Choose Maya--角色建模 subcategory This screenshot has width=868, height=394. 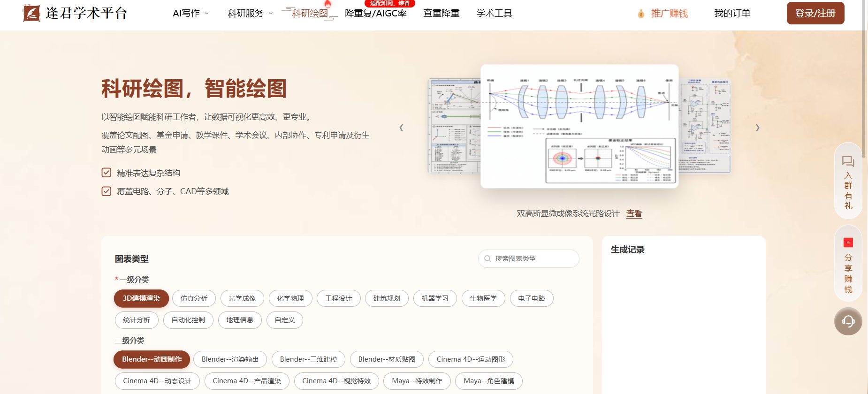(489, 381)
